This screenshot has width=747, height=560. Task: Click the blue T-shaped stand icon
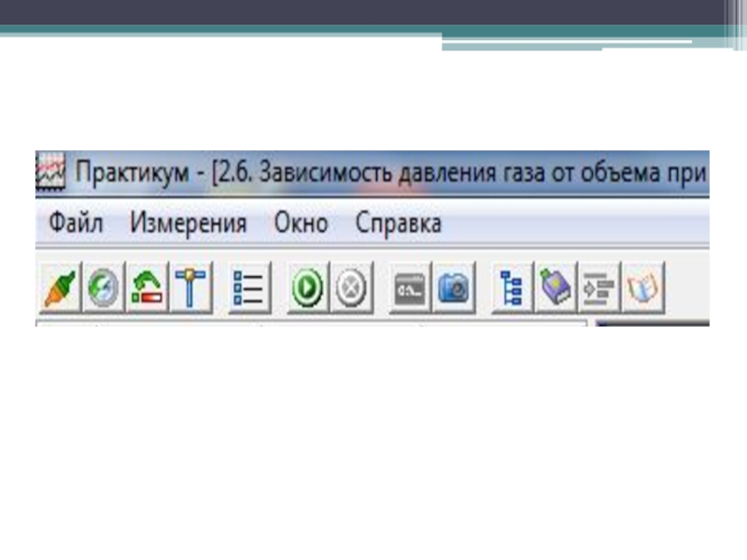click(x=190, y=287)
